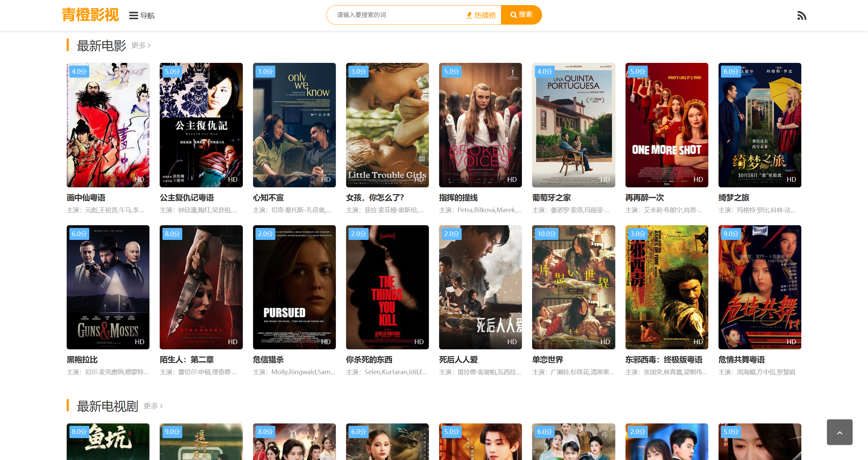Click the 10.0分 rating badge on 单恋世界

(546, 234)
